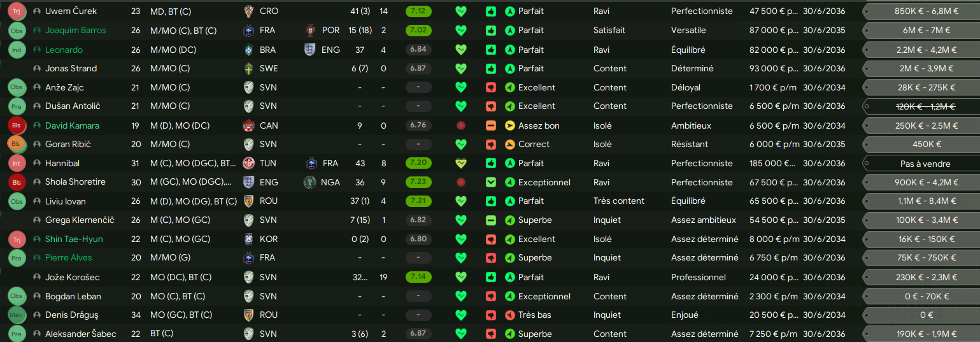980x342 pixels.
Task: Click Denis Drăguş's Méc status badge
Action: coord(17,315)
